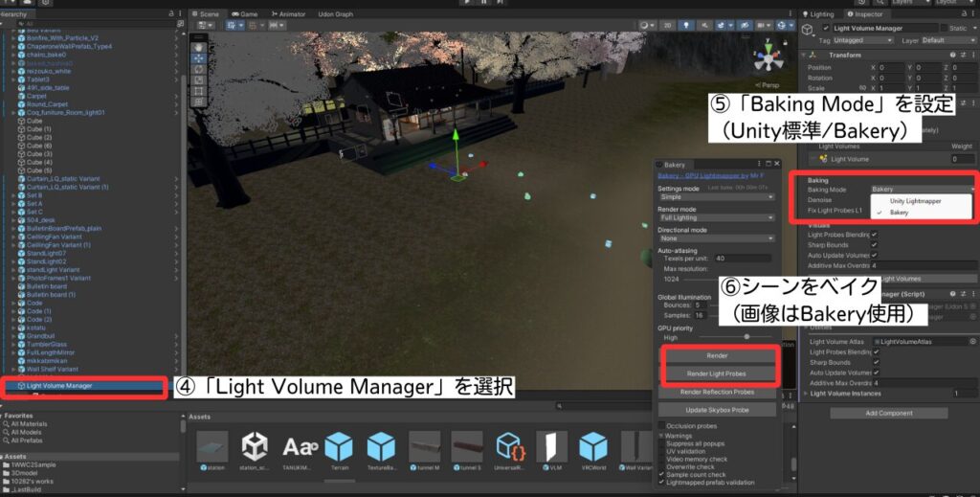The width and height of the screenshot is (980, 497).
Task: Switch to the Game tab
Action: pos(244,13)
